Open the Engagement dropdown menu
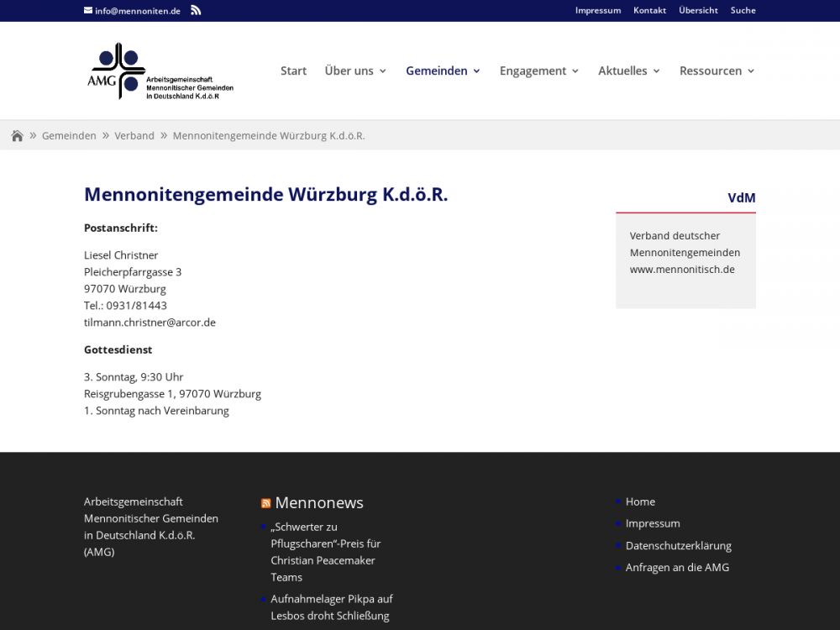The width and height of the screenshot is (840, 630). point(539,71)
